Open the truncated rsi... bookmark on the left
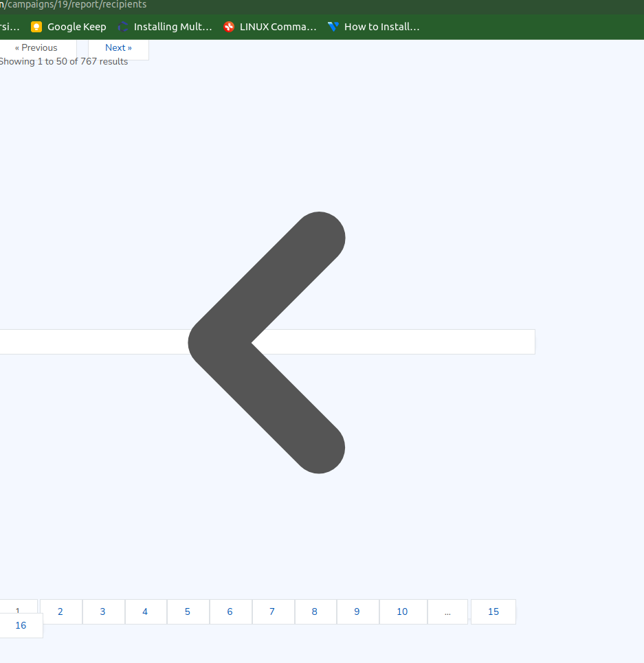This screenshot has width=644, height=663. (10, 27)
